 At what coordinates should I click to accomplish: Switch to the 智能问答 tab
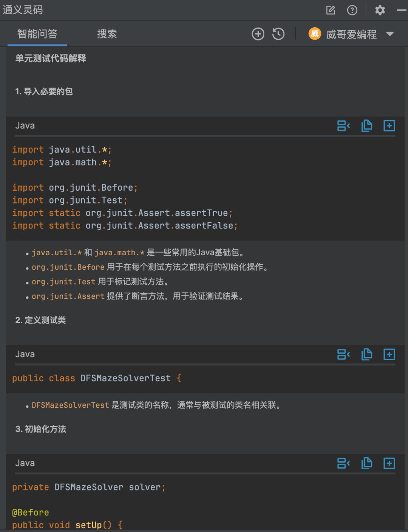37,34
